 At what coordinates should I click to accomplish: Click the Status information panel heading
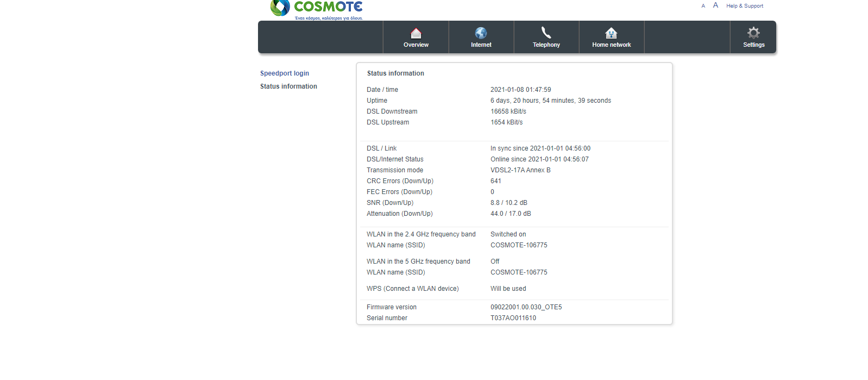click(x=395, y=73)
